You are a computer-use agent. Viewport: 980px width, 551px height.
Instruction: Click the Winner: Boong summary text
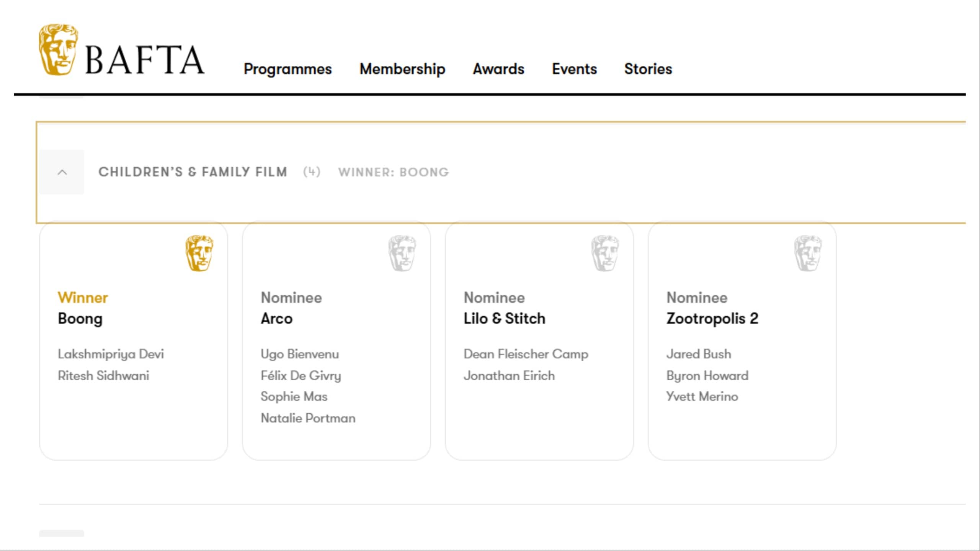tap(393, 172)
